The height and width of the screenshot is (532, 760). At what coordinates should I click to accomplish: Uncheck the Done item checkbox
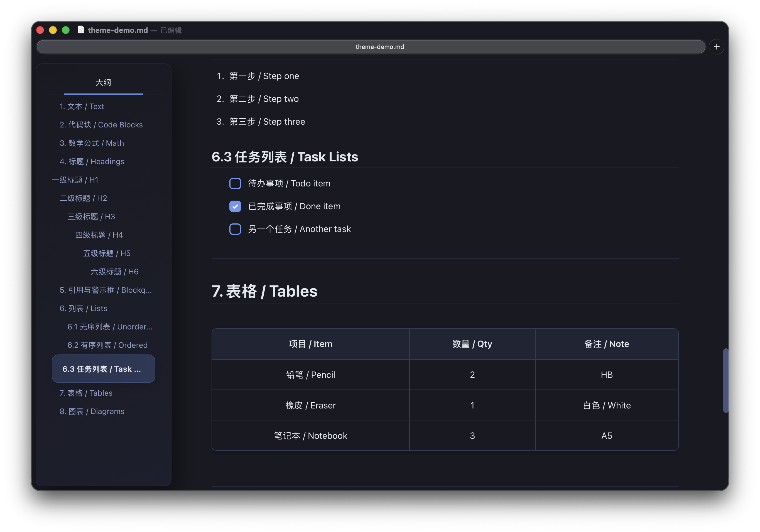(235, 206)
